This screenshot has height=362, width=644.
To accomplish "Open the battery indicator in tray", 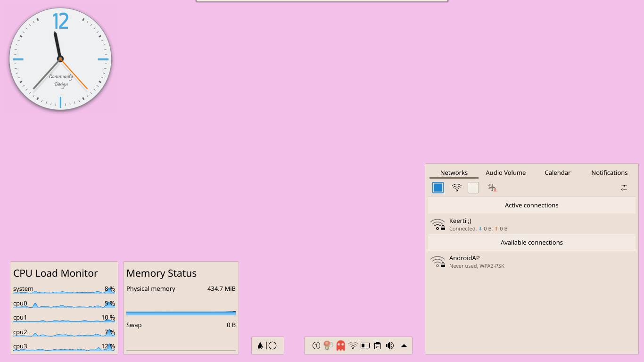I will click(365, 346).
